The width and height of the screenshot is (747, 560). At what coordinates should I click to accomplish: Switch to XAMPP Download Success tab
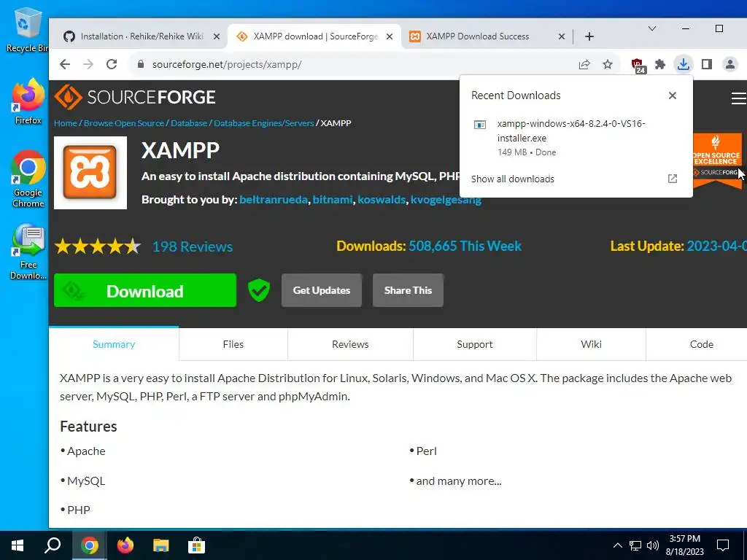pos(486,36)
